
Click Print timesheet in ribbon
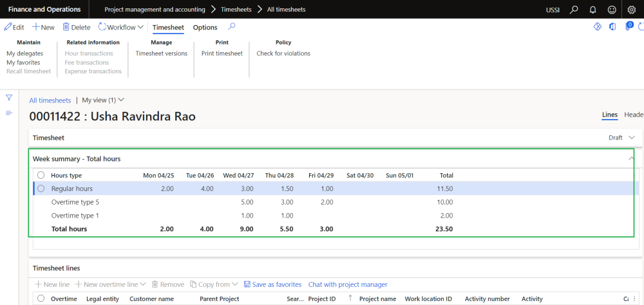(222, 53)
